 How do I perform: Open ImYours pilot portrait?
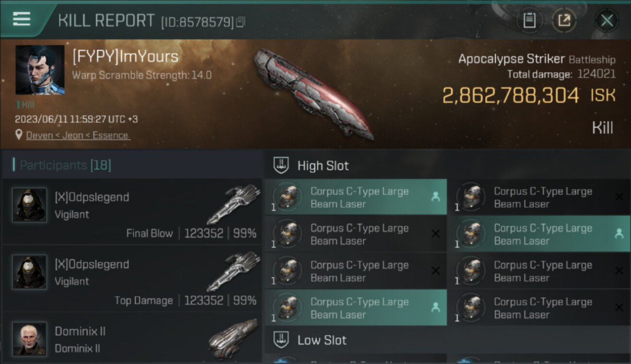(x=40, y=70)
